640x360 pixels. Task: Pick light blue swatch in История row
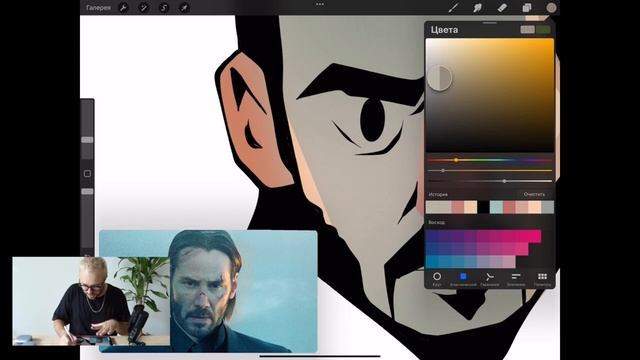496,207
